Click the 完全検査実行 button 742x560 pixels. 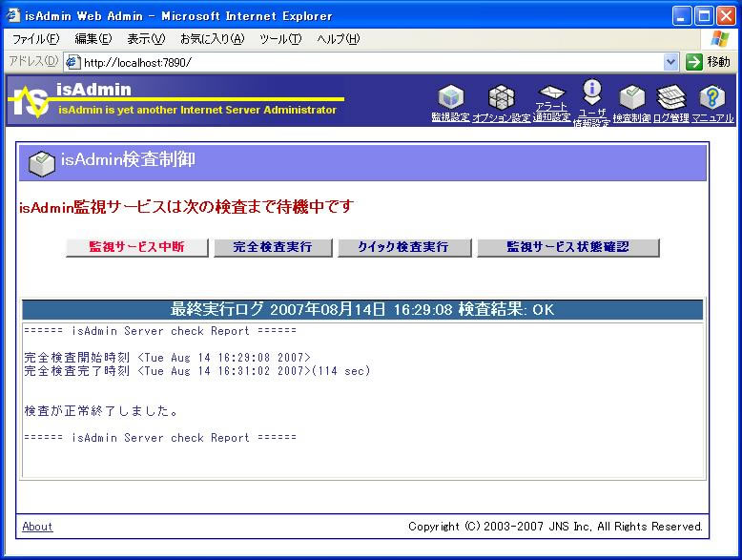tap(273, 248)
